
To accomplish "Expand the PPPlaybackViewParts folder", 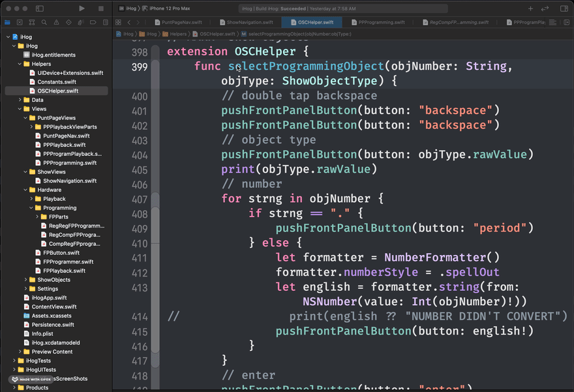I will [31, 127].
